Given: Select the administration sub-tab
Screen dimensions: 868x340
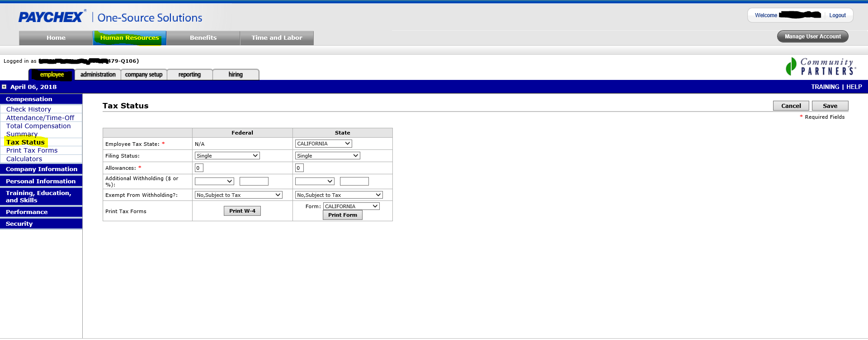Looking at the screenshot, I should click(98, 75).
